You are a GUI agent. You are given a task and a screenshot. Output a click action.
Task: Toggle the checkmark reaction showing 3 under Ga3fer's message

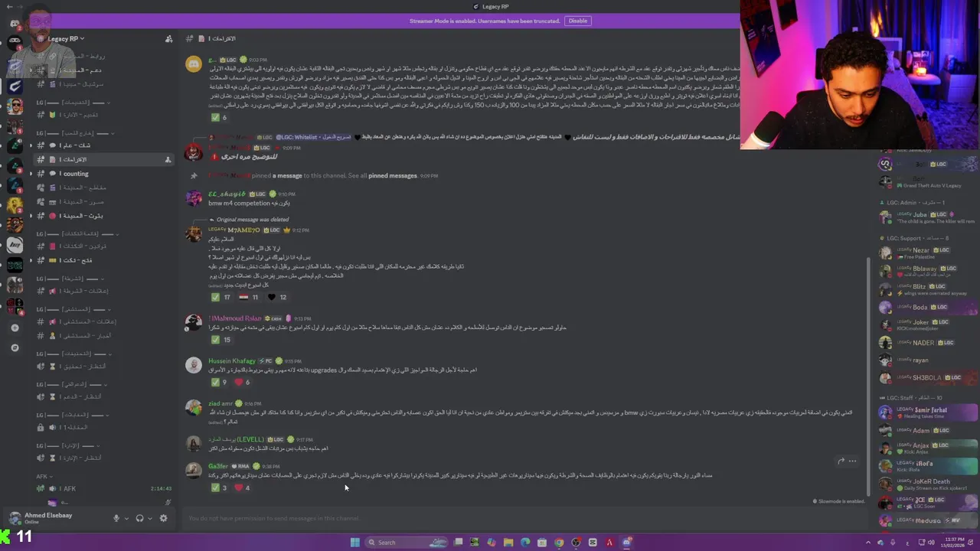(x=219, y=487)
